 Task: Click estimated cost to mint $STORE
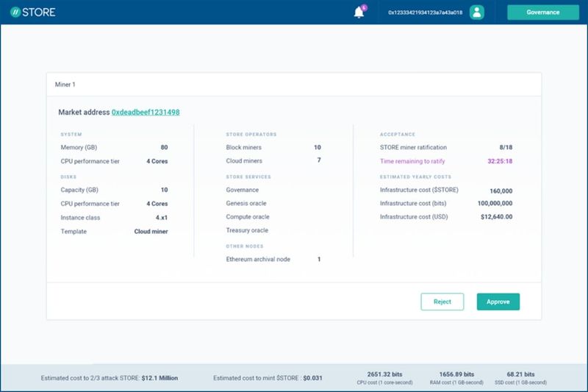tap(267, 378)
